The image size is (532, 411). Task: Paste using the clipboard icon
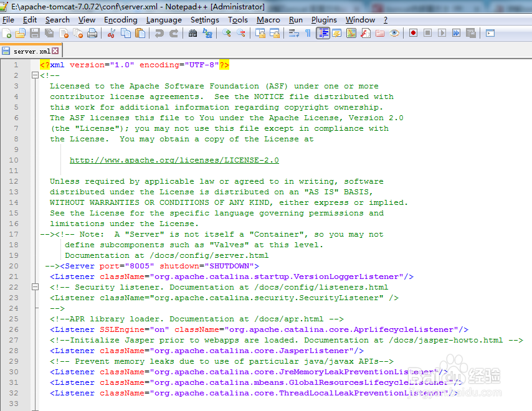coord(140,33)
